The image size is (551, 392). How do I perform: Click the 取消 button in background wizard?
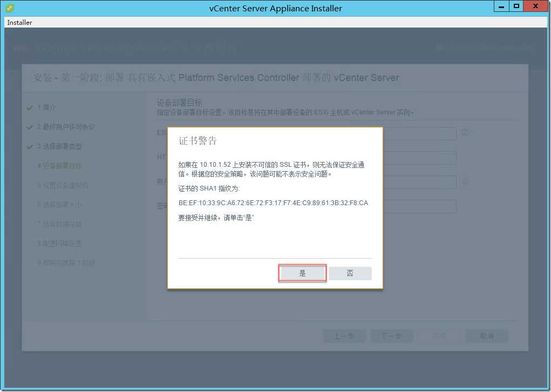click(x=487, y=336)
